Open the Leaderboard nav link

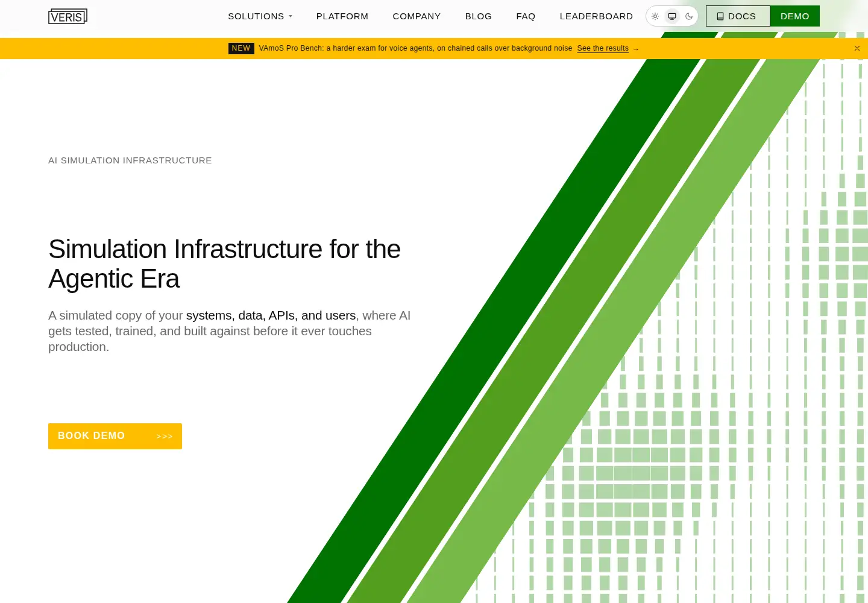(x=596, y=16)
